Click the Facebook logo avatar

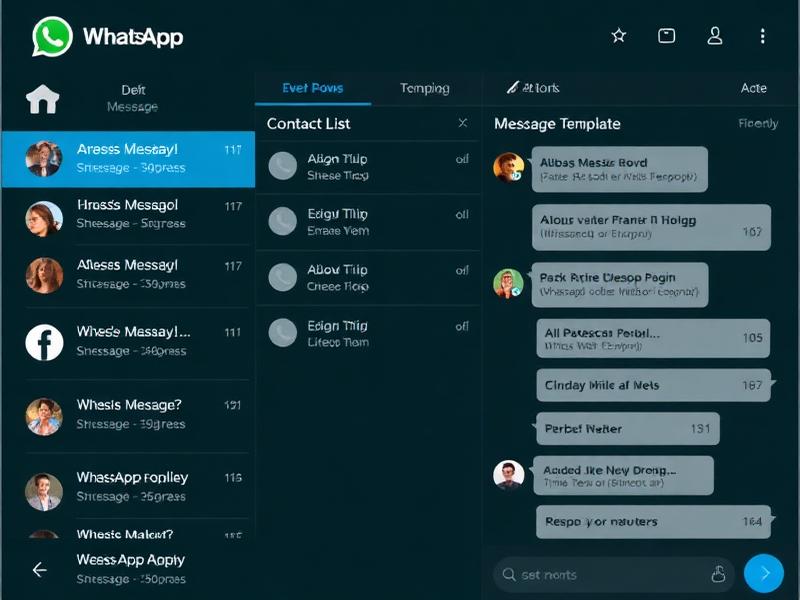tap(44, 342)
